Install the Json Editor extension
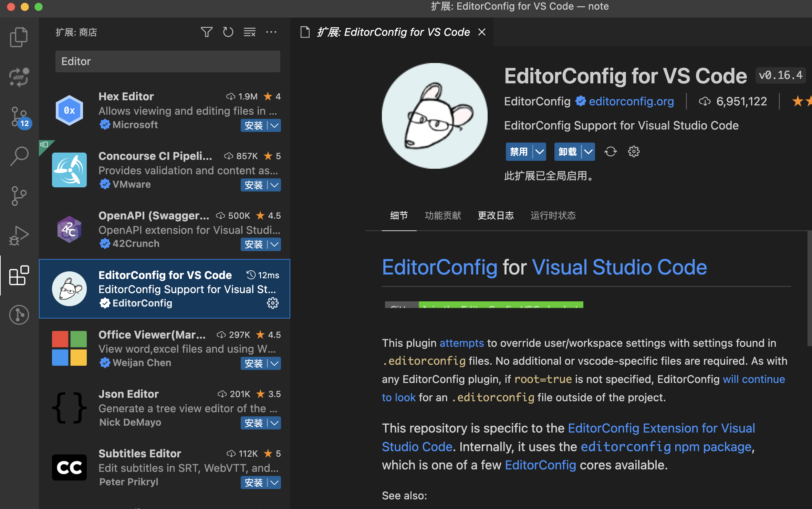Screen dimensions: 812x509 254,423
